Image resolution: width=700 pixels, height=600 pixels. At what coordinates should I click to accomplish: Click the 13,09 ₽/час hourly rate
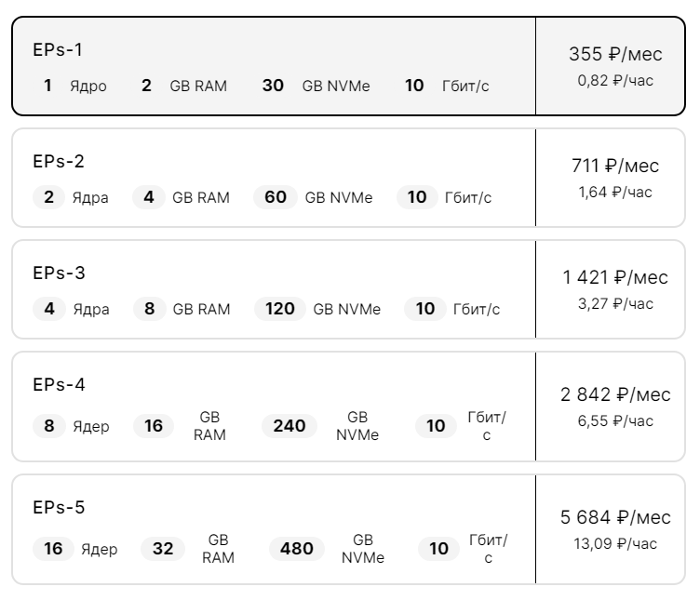coord(615,543)
